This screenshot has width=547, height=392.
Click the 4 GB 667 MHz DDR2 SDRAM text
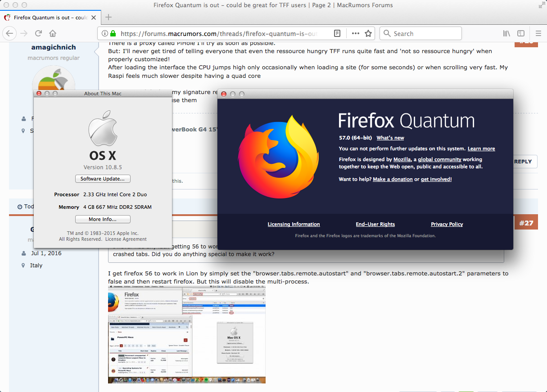pos(117,207)
